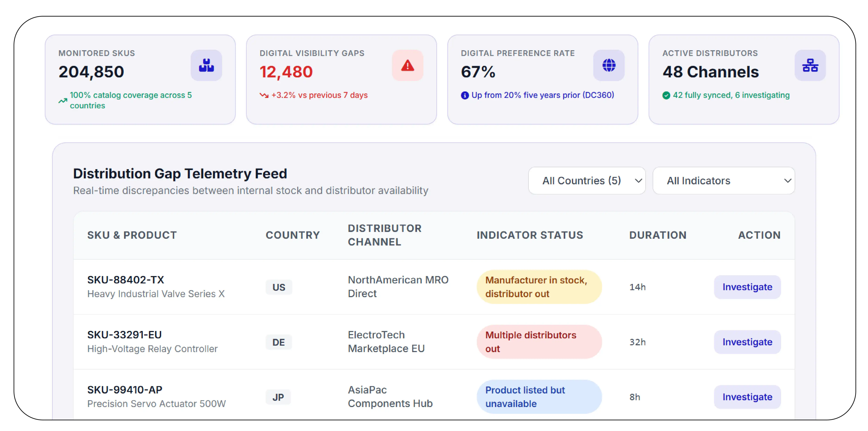
Task: Click 'Up from 20% five years prior' text
Action: [x=526, y=95]
